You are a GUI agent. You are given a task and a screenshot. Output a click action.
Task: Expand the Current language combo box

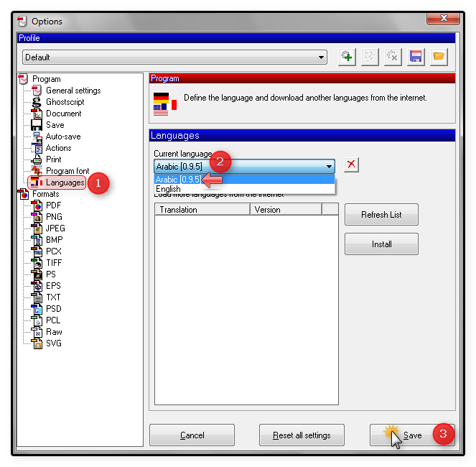coord(329,167)
